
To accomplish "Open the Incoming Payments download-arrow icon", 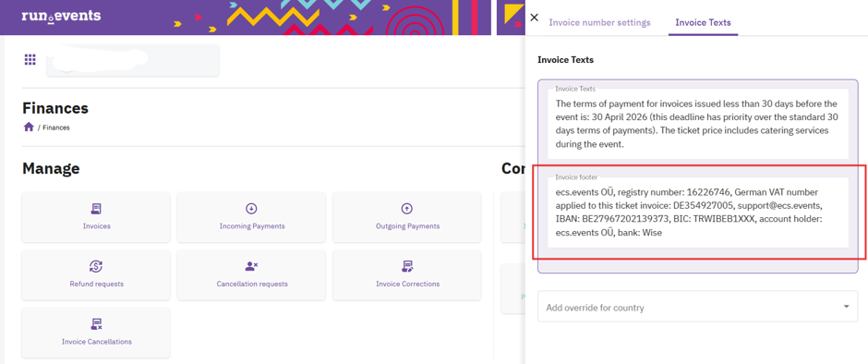I will tap(251, 208).
